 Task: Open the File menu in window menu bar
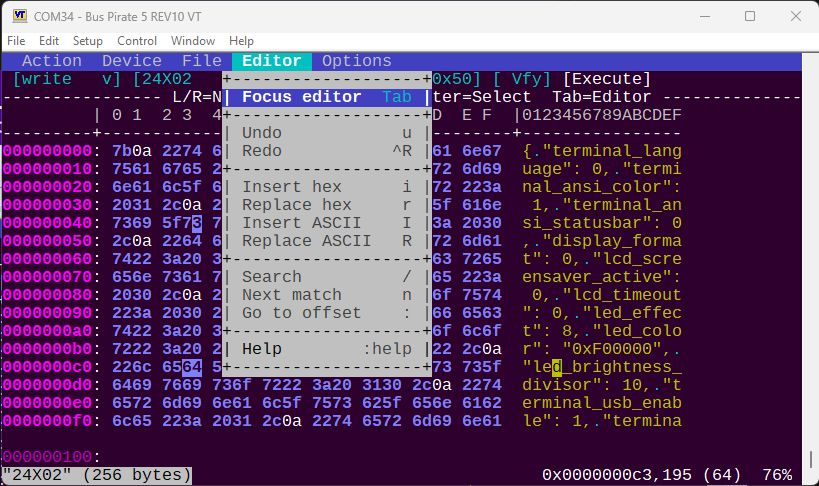(x=16, y=41)
